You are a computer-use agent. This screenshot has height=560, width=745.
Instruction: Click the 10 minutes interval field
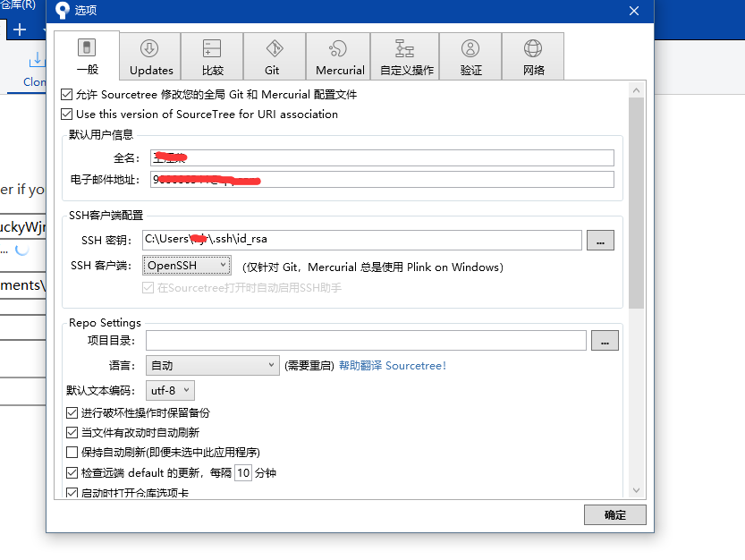243,473
